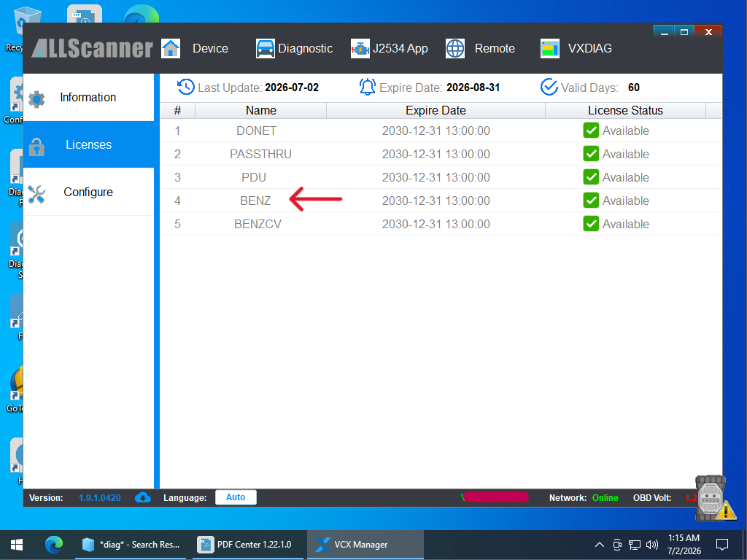Open the VXDIAG tab

coord(589,49)
